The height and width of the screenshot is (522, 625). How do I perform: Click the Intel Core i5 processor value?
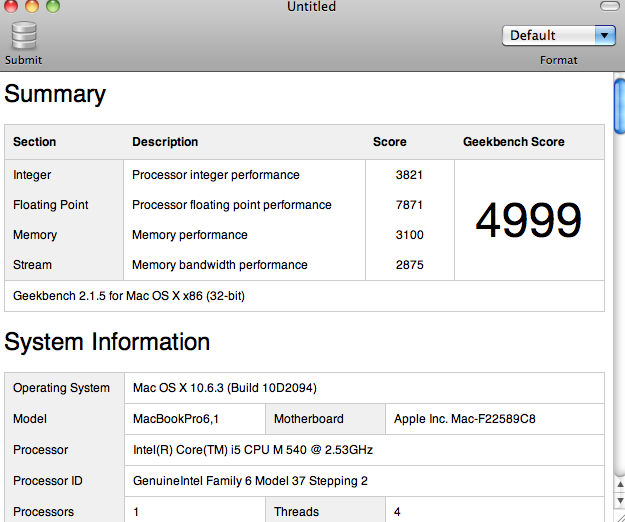[253, 450]
